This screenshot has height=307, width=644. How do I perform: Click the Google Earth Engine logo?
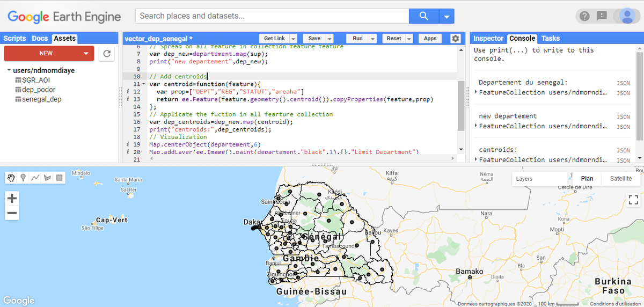64,17
